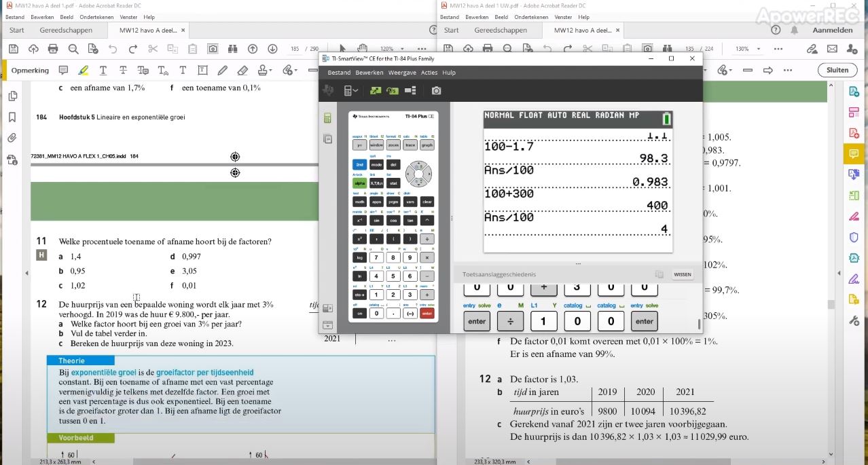The width and height of the screenshot is (868, 465).
Task: Click the mode key on calculator
Action: pos(376,165)
